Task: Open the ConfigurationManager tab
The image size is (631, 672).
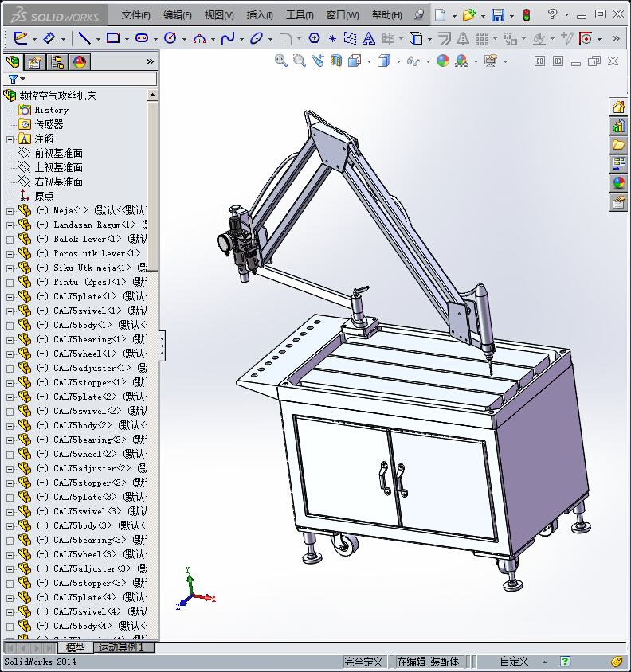Action: pyautogui.click(x=57, y=62)
